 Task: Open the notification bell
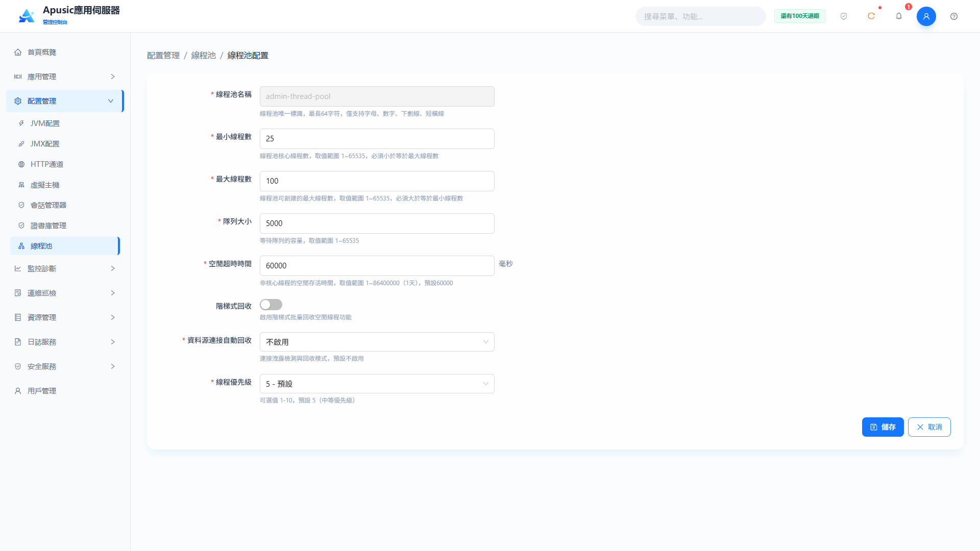pos(899,16)
